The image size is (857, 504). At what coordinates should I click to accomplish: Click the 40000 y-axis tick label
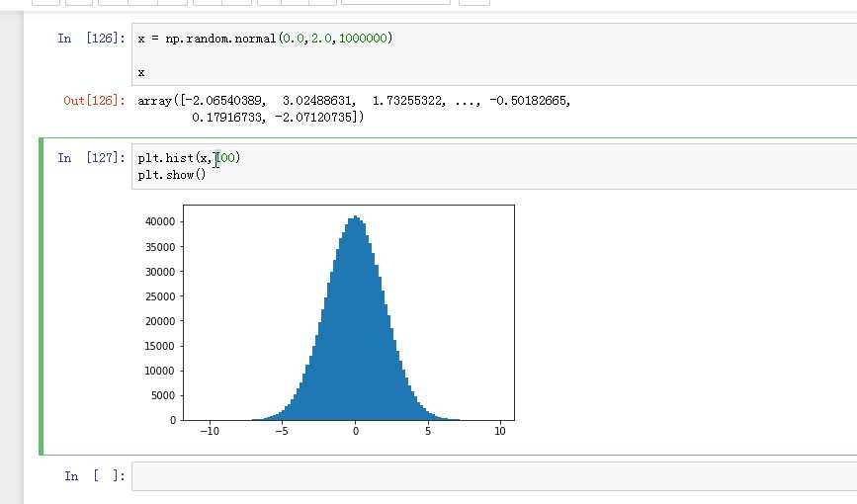(160, 221)
